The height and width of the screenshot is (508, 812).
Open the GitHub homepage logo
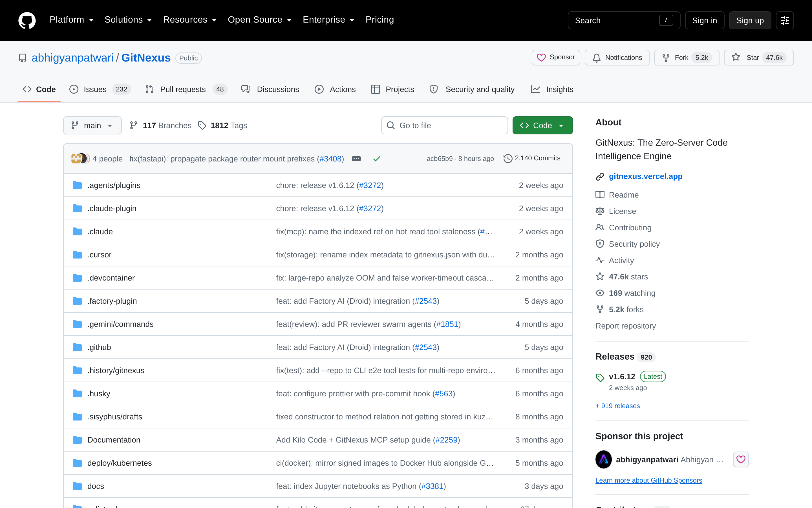(27, 20)
